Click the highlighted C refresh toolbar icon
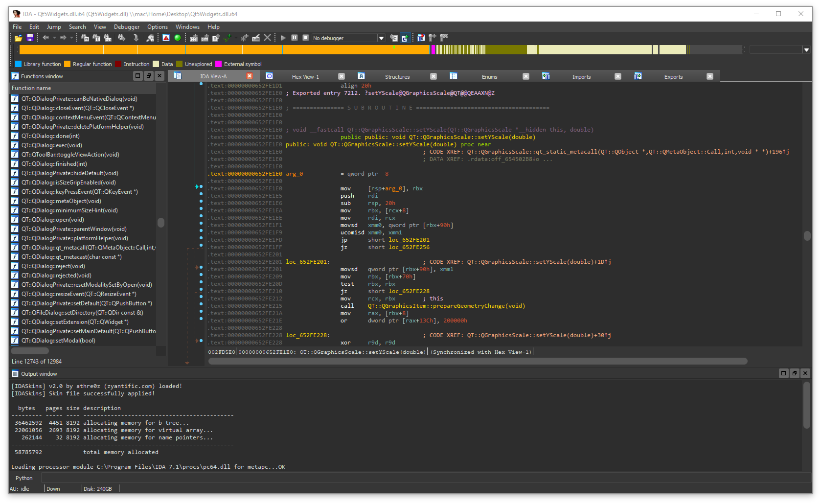821x504 pixels. (x=405, y=38)
